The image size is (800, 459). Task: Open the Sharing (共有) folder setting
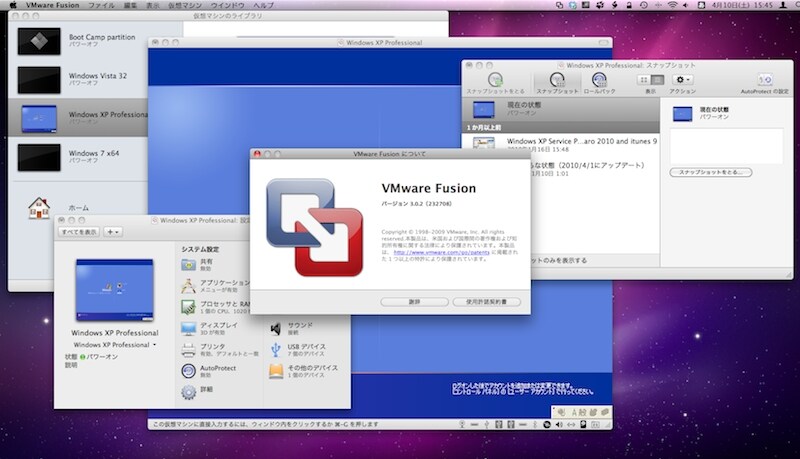tap(188, 264)
